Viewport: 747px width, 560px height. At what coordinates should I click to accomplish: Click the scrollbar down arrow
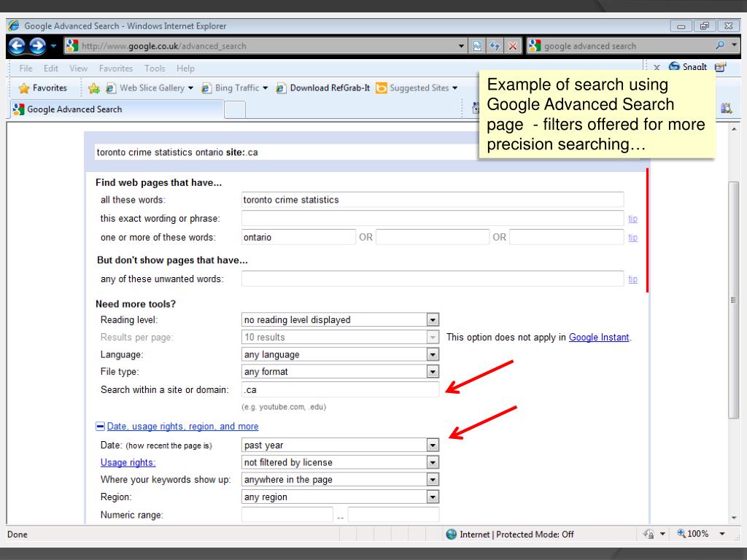[x=733, y=518]
